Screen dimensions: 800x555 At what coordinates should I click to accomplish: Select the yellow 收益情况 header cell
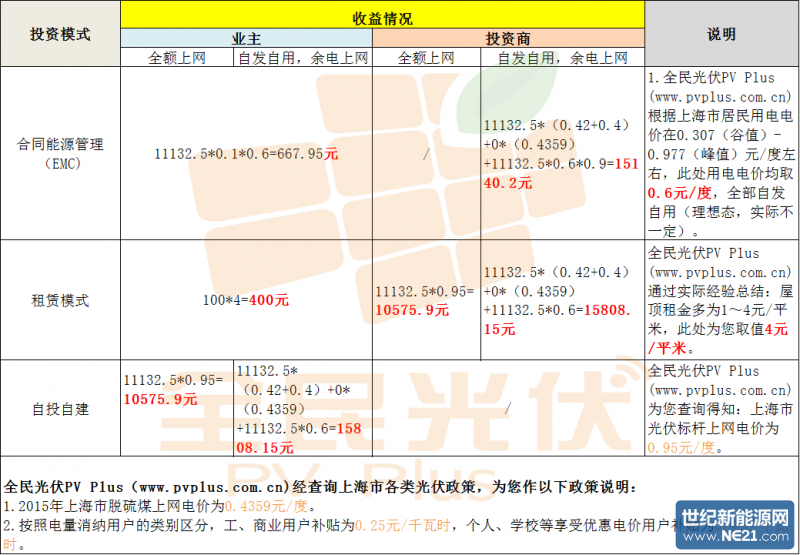382,18
